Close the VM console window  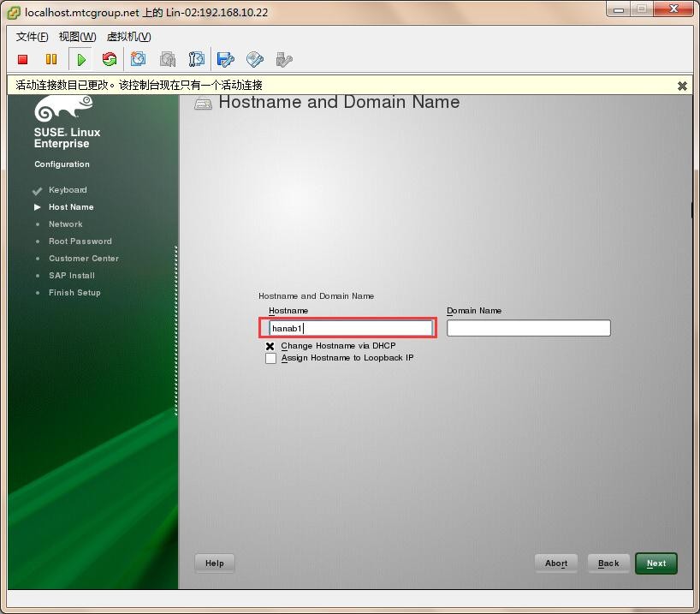pos(673,9)
